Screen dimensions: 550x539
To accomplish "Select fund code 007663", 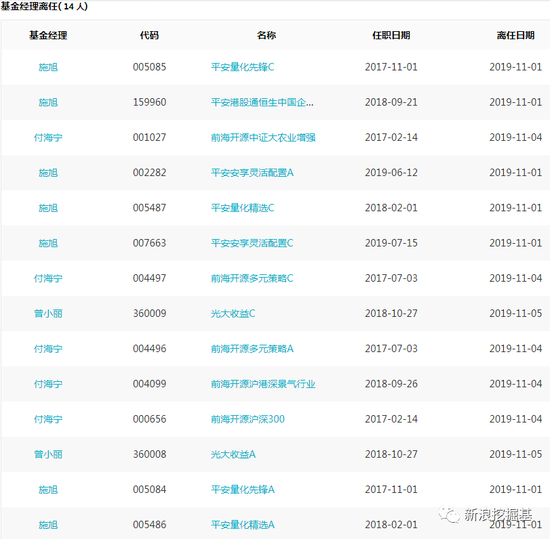I will [x=149, y=243].
